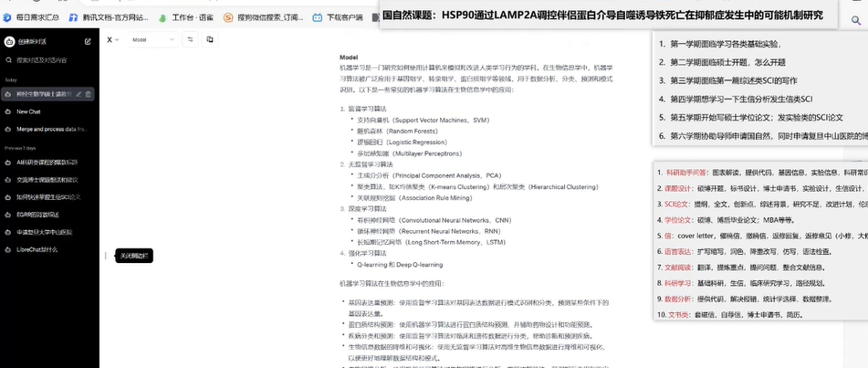The height and width of the screenshot is (368, 868).
Task: Click the robot logo beside 创建新对话
Action: pyautogui.click(x=9, y=42)
